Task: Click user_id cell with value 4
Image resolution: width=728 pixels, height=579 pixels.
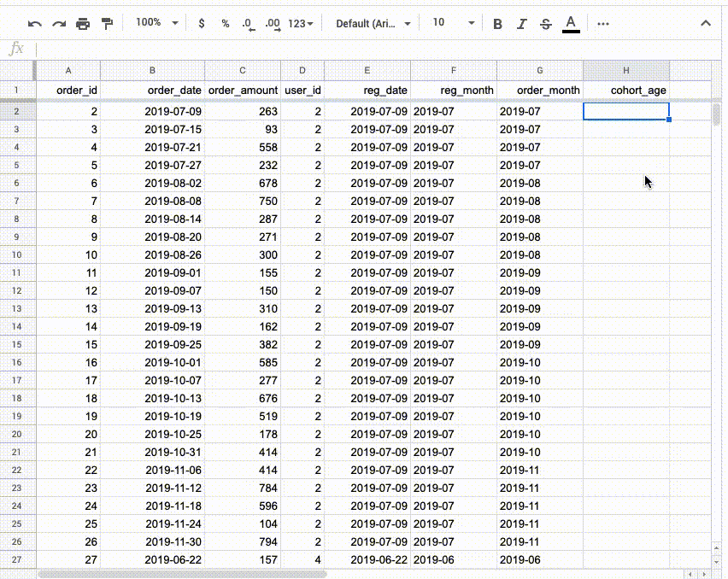Action: coord(302,560)
